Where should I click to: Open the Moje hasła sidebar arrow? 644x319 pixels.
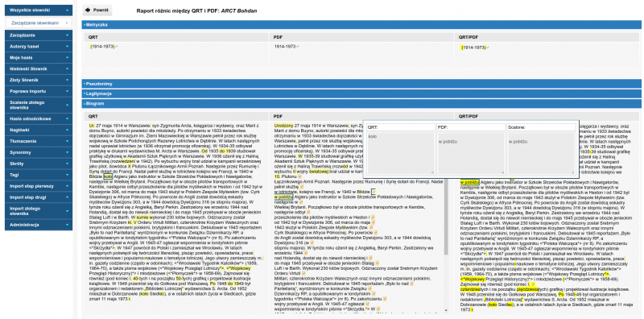coord(67,58)
